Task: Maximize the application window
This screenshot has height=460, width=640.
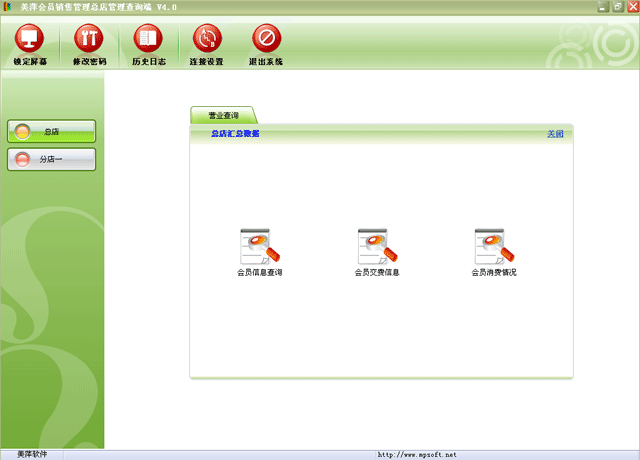Action: [x=617, y=7]
